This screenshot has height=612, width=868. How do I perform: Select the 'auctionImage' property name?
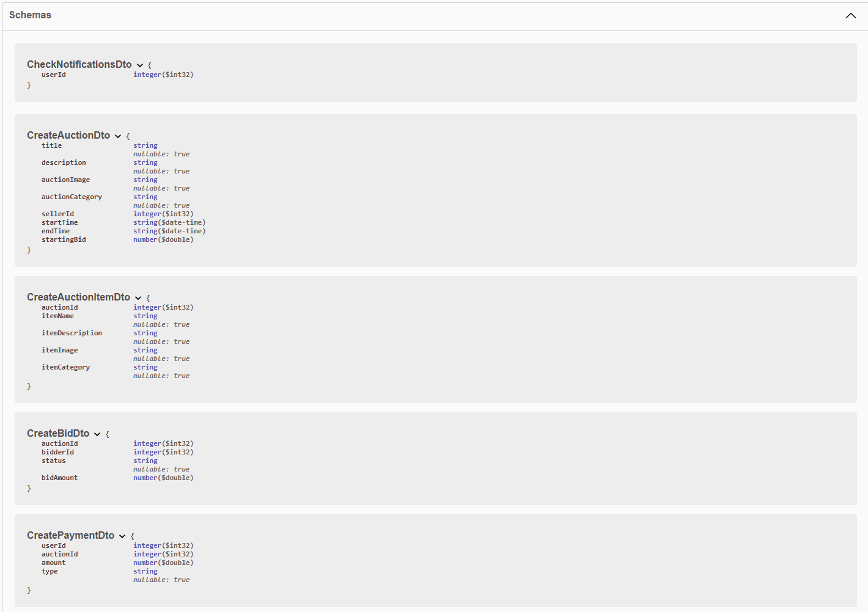(x=65, y=180)
